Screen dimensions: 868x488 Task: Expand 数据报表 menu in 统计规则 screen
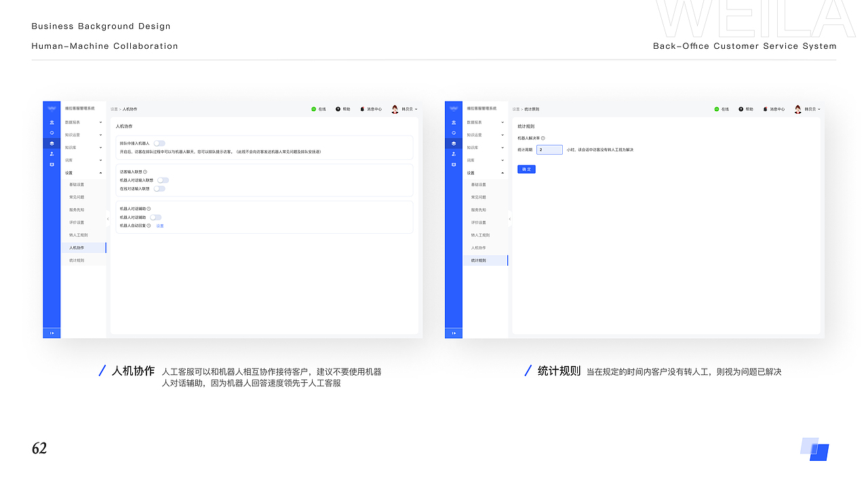[502, 123]
